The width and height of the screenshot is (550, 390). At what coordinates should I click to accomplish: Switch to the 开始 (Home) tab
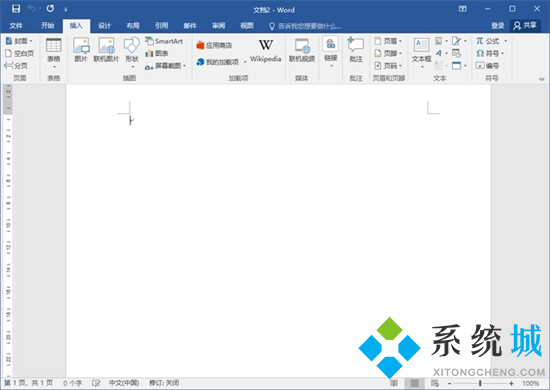47,26
